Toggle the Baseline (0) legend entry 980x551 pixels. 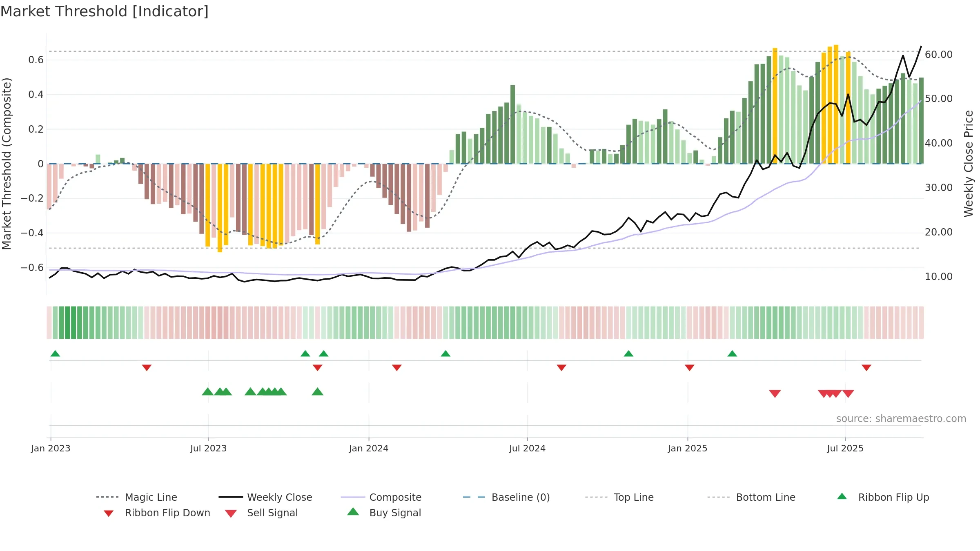(x=506, y=497)
